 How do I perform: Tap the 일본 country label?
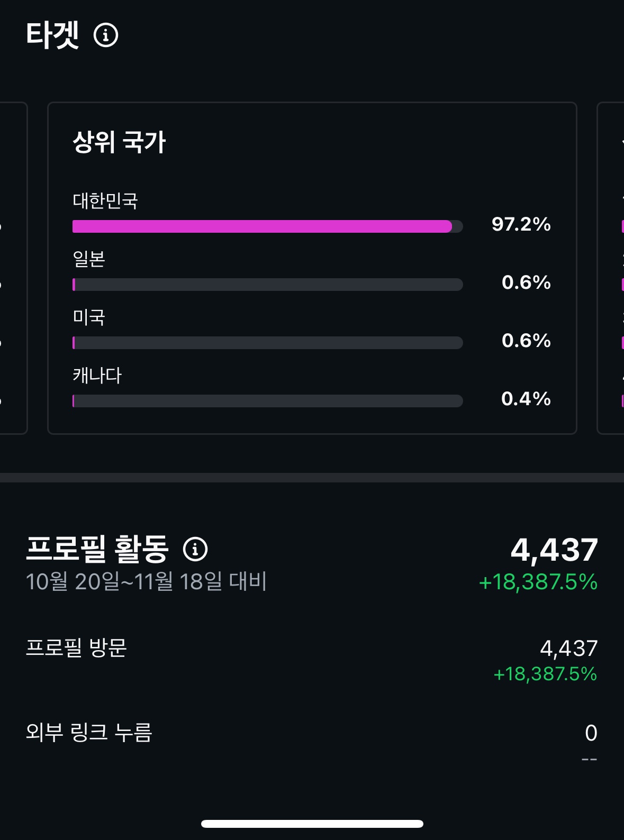tap(89, 259)
